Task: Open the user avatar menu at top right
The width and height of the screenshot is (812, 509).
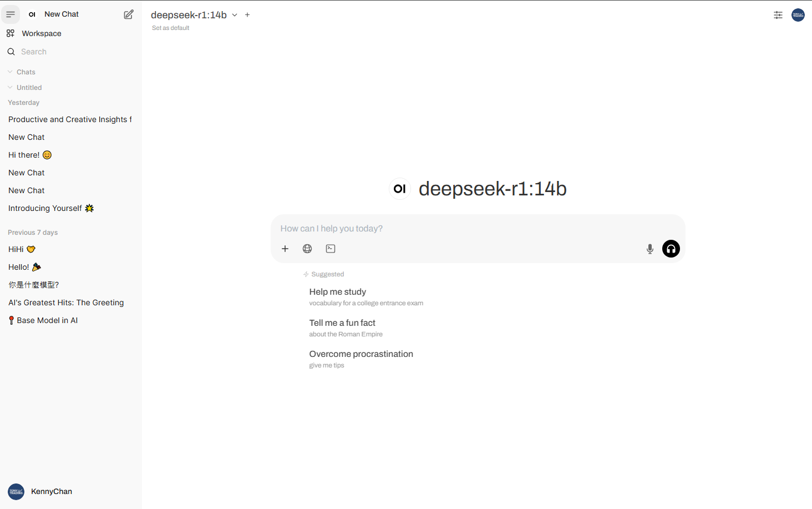Action: pos(798,15)
